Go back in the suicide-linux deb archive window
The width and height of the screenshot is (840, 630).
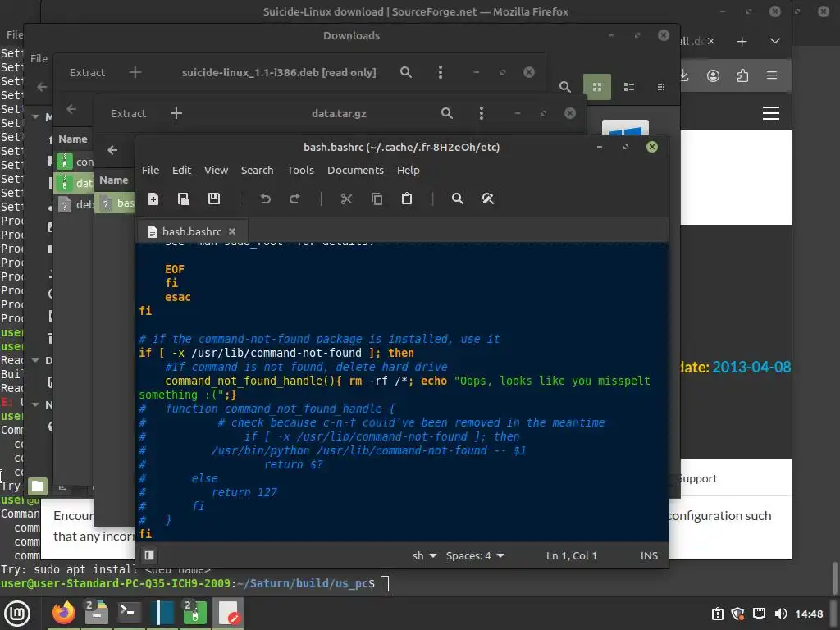(71, 109)
